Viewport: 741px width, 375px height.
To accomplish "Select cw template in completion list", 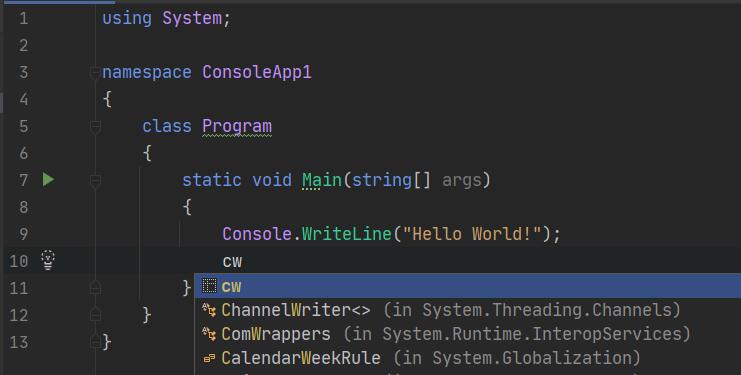I will point(468,286).
